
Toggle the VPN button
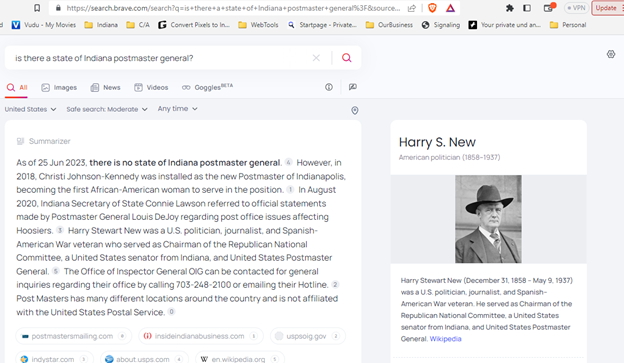click(576, 8)
